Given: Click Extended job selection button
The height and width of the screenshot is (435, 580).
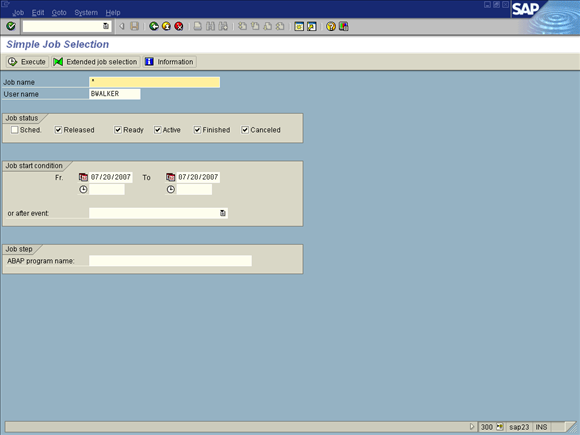Looking at the screenshot, I should (96, 62).
